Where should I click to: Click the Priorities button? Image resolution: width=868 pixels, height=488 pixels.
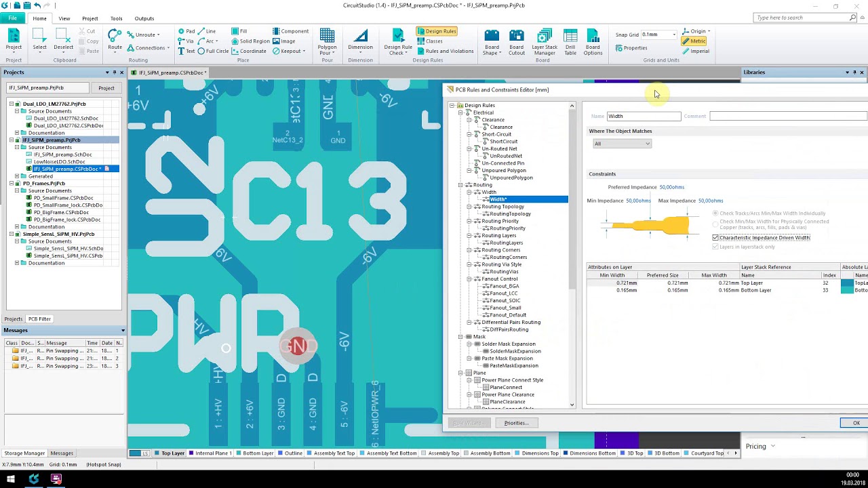click(516, 423)
